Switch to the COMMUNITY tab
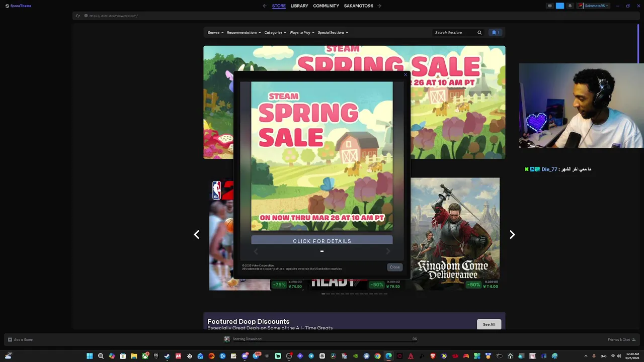644x362 pixels. click(x=326, y=6)
